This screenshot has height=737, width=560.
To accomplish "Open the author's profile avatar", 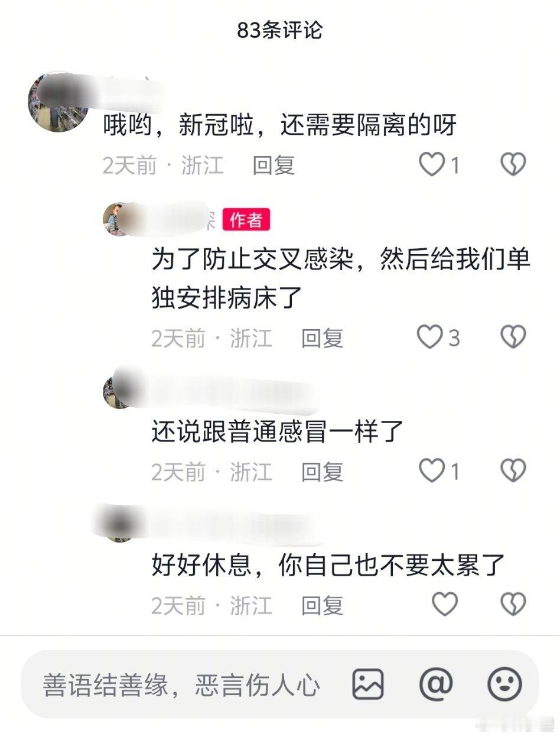I will tap(118, 219).
